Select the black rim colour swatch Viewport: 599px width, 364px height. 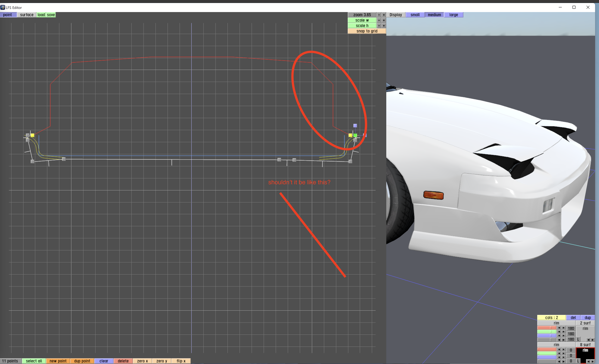[585, 354]
